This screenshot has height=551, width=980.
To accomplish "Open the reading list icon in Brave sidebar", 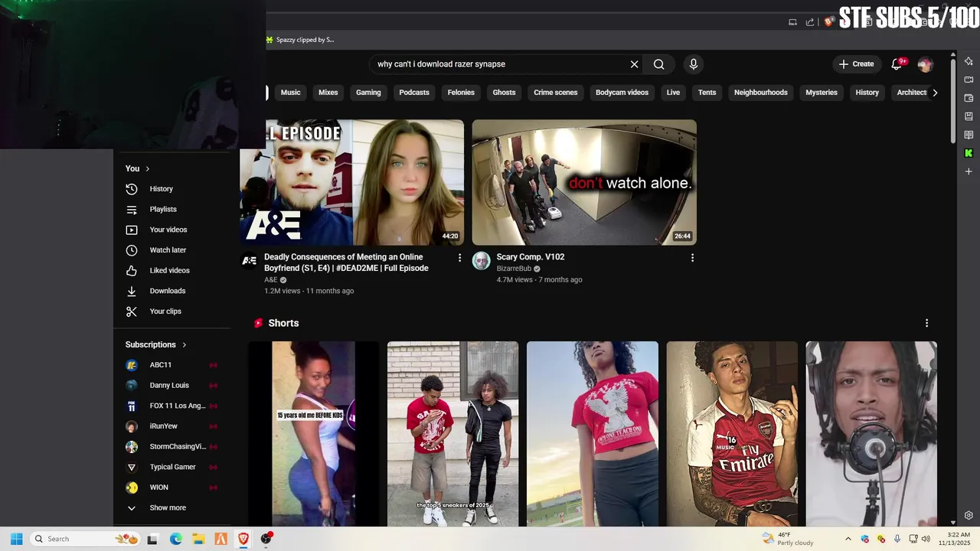I will click(x=969, y=135).
